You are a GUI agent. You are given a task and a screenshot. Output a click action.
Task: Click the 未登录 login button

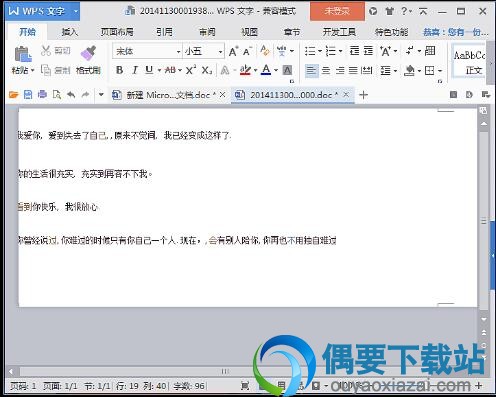[x=337, y=11]
